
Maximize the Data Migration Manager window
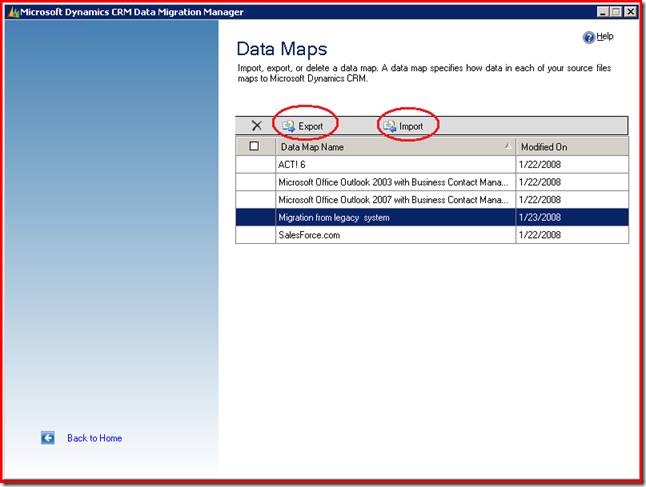[x=617, y=11]
